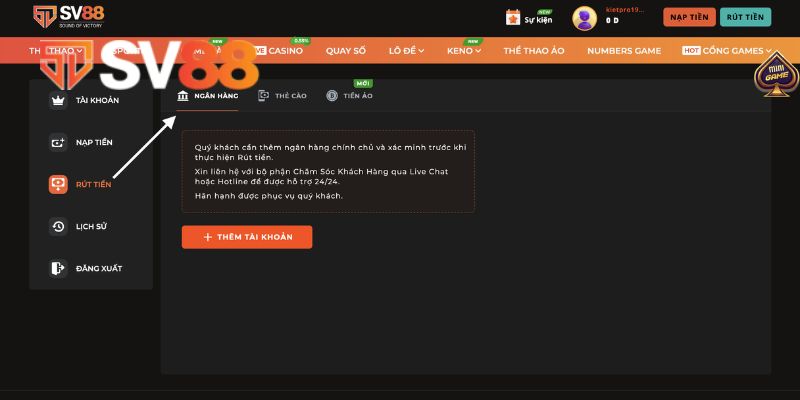Click the Đăng Xuất logout door icon
800x400 pixels.
click(x=58, y=268)
